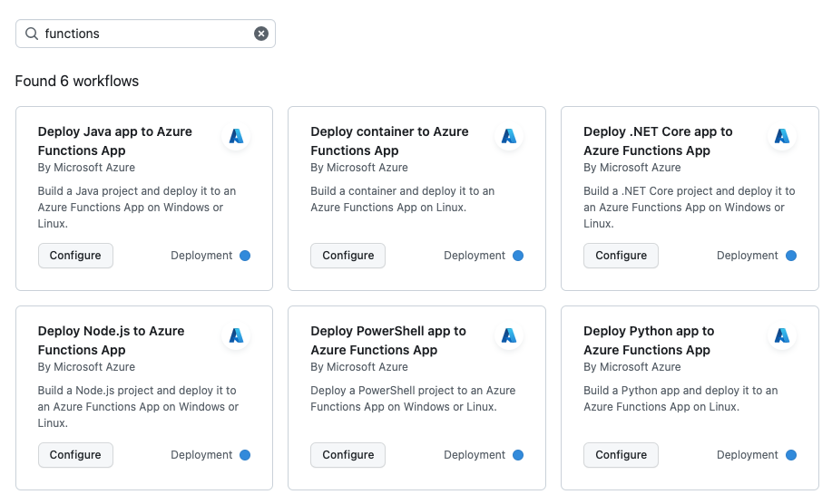Click the Deployment label on .NET Core card
This screenshot has width=832, height=504.
click(x=747, y=256)
